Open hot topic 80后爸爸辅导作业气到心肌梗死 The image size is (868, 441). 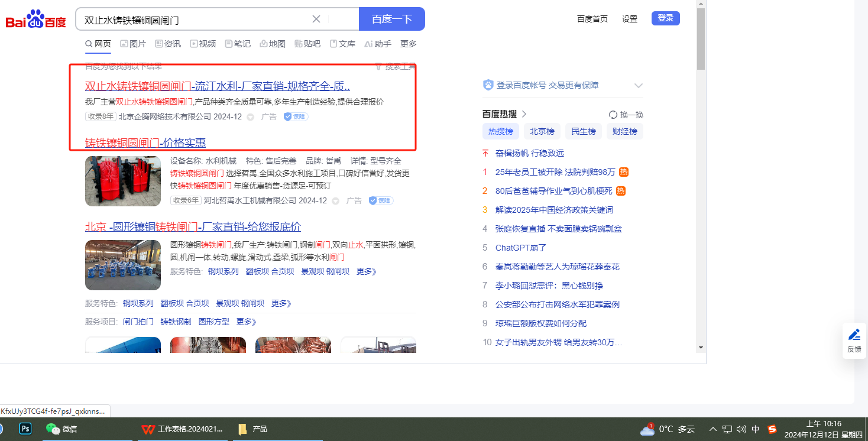(554, 191)
